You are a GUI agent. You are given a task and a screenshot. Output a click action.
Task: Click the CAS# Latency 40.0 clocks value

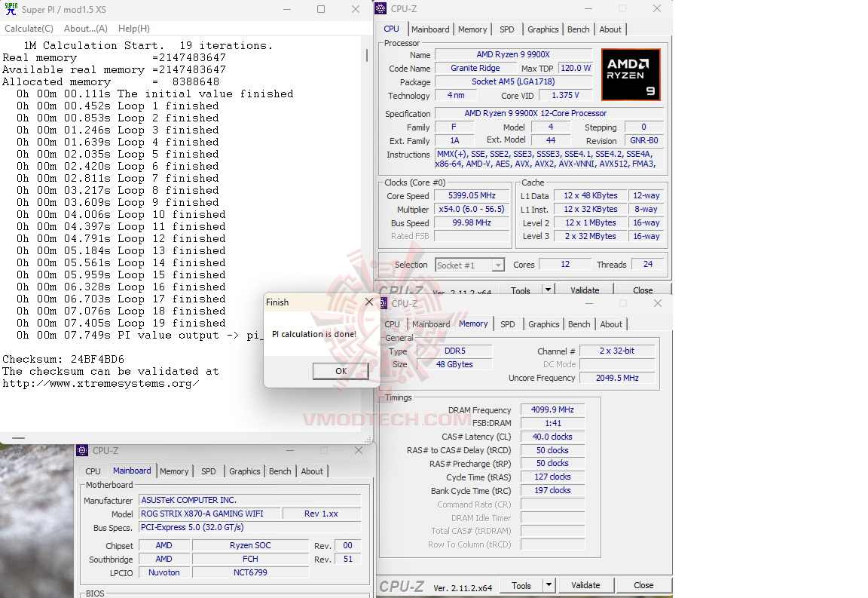tap(552, 437)
